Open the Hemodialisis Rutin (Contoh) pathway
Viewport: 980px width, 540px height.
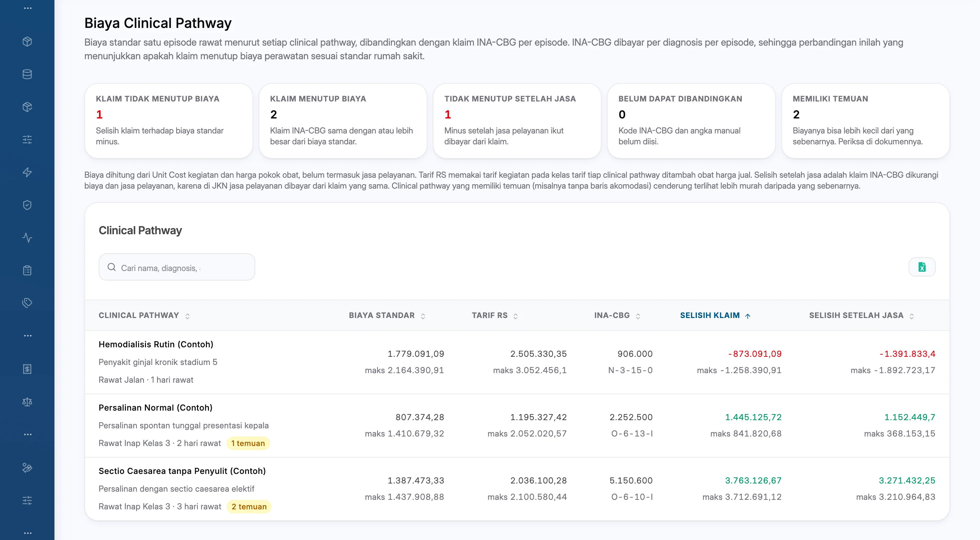[x=156, y=345]
